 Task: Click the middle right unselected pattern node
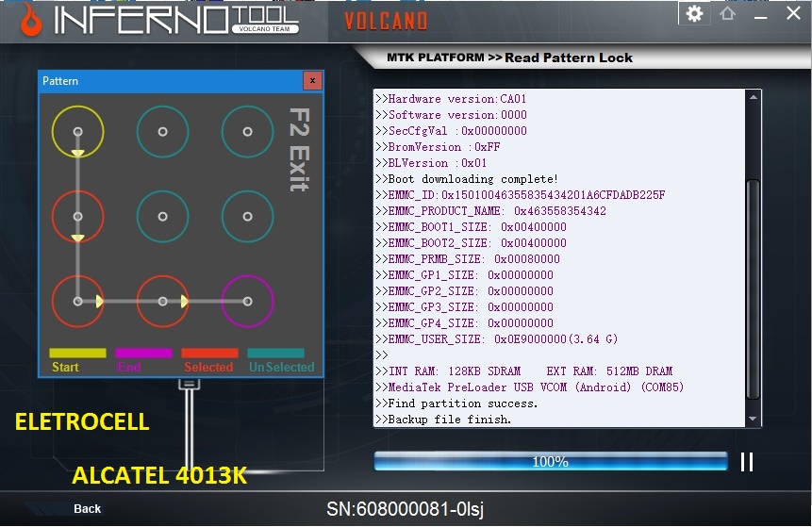click(247, 217)
